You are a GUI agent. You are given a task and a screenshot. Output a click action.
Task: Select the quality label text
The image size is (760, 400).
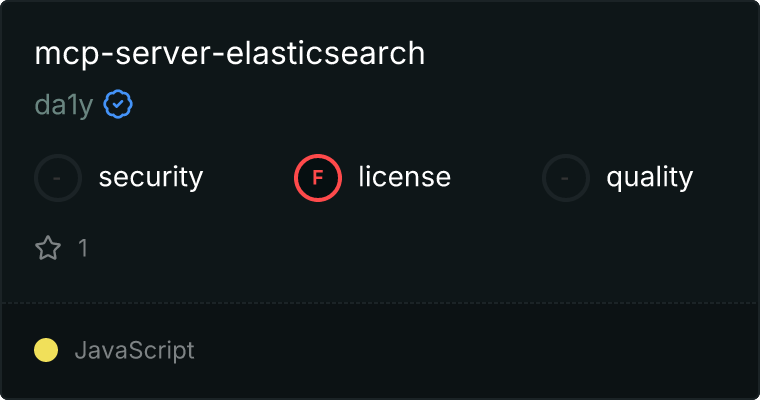pos(649,178)
